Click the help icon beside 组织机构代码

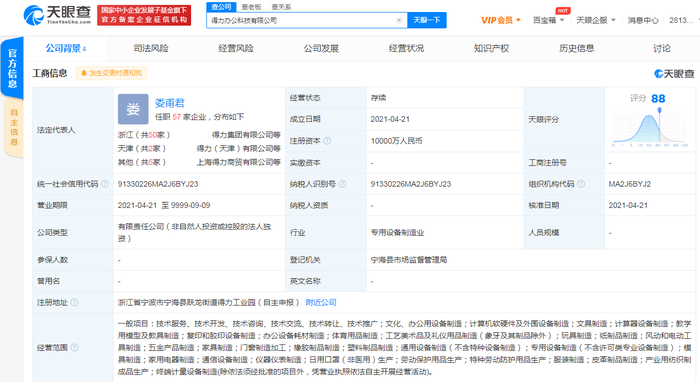581,184
